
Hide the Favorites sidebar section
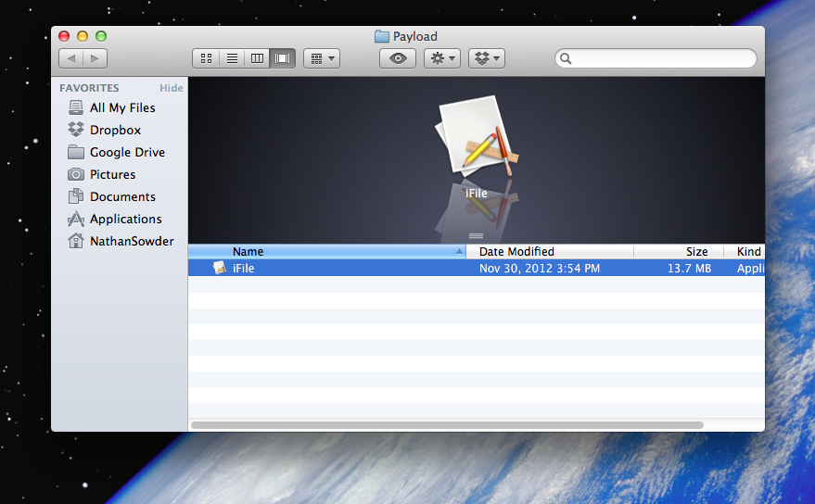(x=171, y=88)
